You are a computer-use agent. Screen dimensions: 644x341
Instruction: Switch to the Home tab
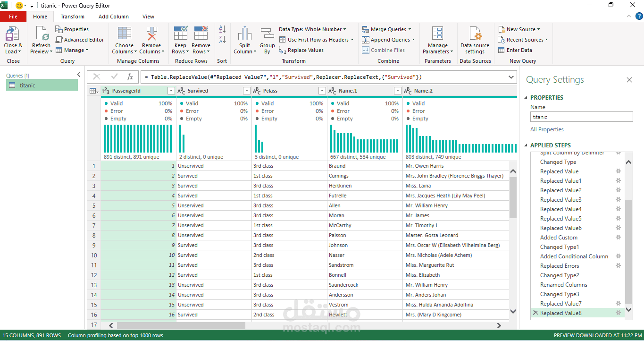(x=40, y=17)
